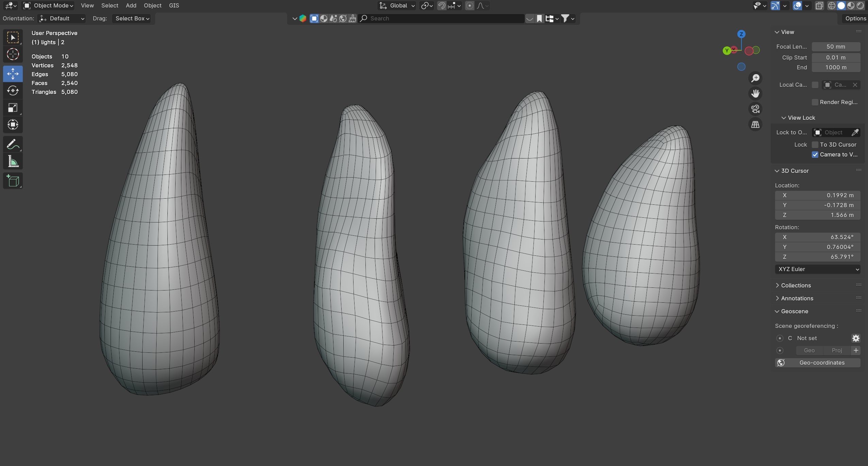Pick the Annotate pencil tool

(x=13, y=145)
